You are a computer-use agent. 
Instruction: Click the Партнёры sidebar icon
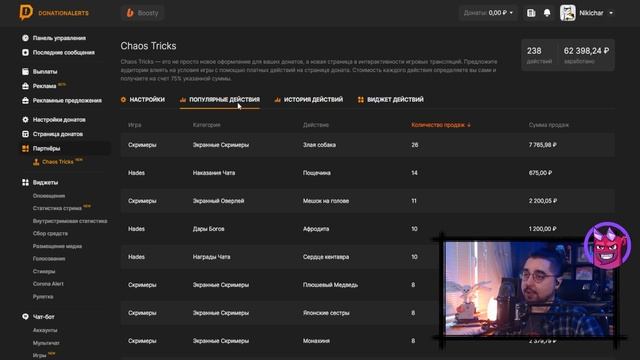point(25,149)
